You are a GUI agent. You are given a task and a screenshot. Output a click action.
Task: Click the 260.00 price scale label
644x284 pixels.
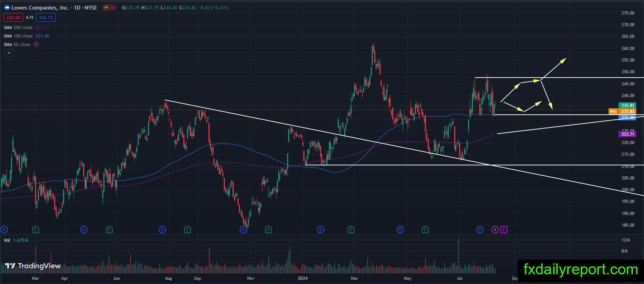tap(628, 49)
